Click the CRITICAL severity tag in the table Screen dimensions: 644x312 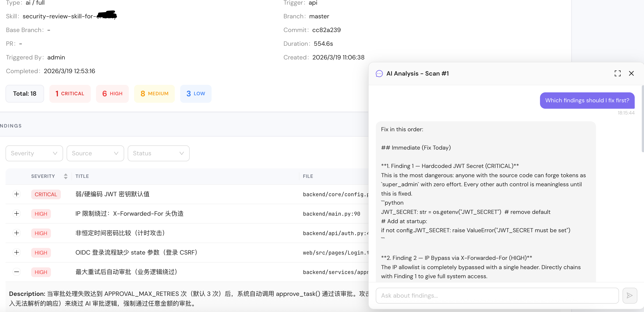point(46,194)
